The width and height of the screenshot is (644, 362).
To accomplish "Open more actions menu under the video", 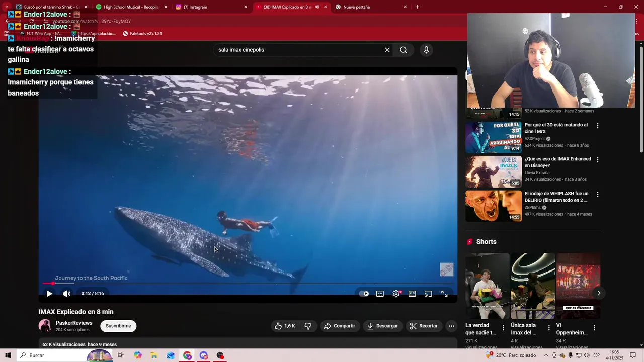I will tap(451, 326).
